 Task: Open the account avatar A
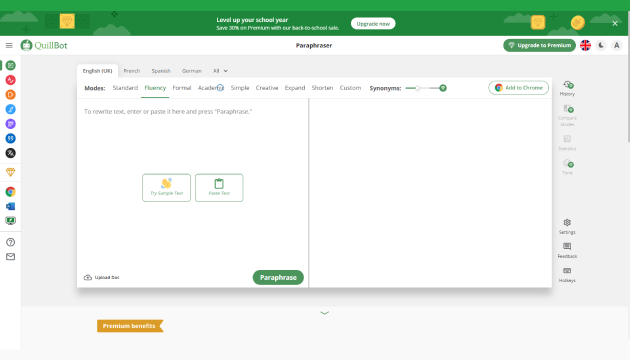616,45
